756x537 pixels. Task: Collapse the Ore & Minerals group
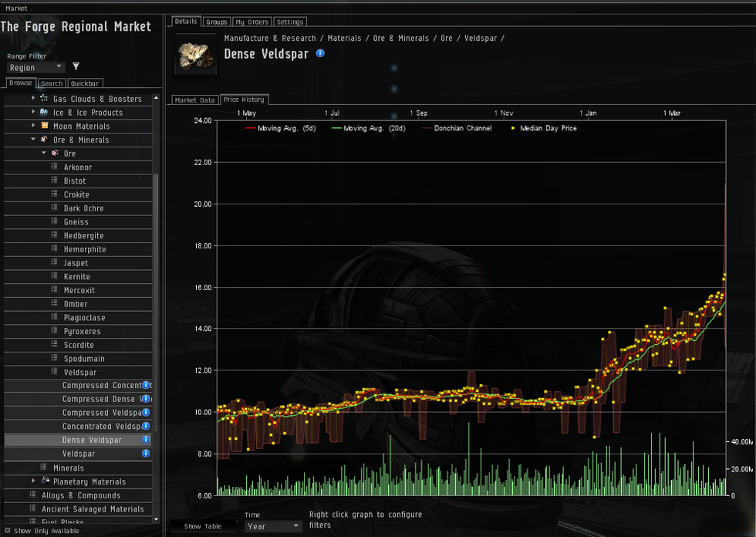click(x=33, y=140)
